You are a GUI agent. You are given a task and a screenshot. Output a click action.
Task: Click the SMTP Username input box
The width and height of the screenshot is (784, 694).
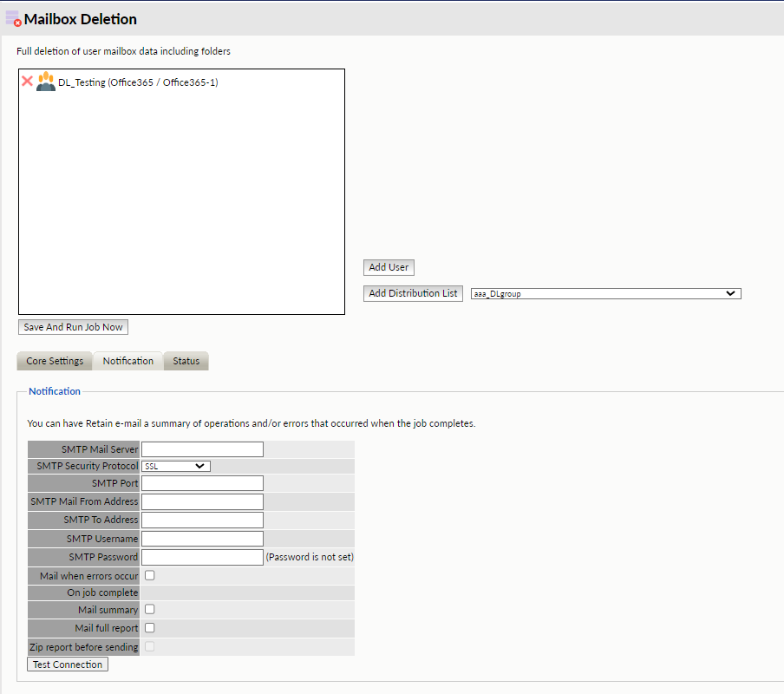202,539
